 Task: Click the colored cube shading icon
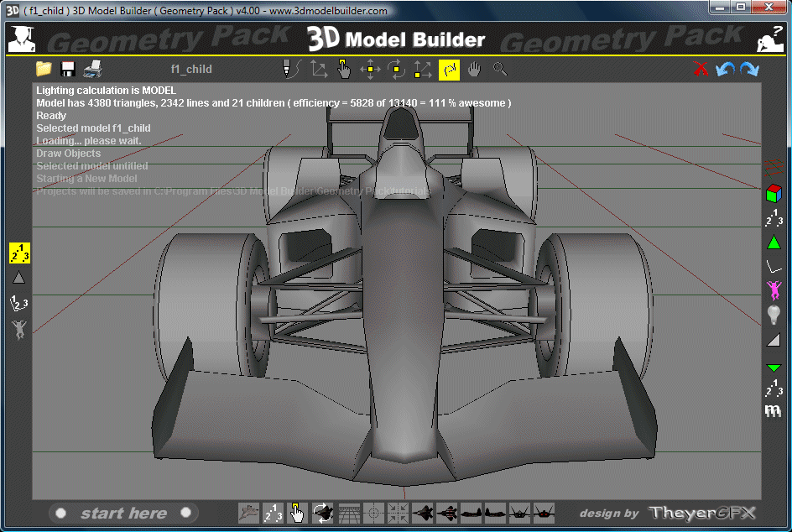point(774,191)
